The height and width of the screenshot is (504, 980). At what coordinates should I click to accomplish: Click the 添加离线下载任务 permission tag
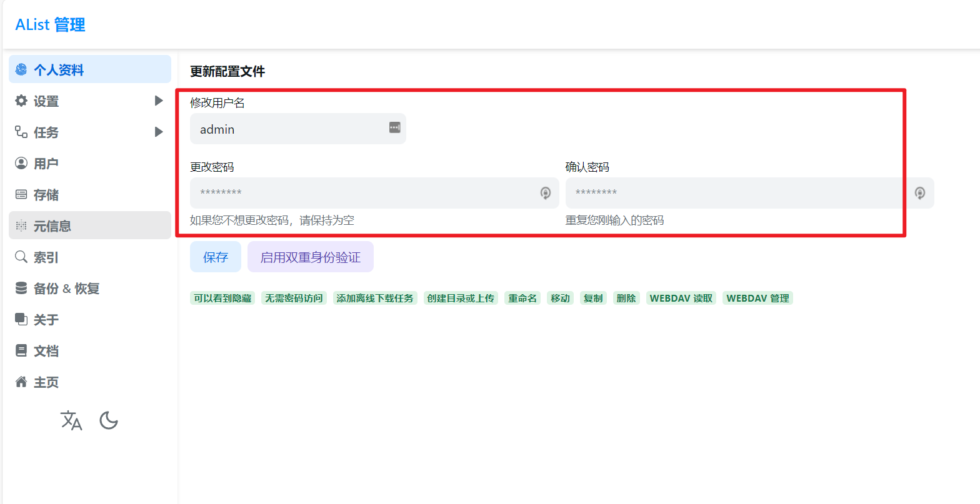coord(375,298)
